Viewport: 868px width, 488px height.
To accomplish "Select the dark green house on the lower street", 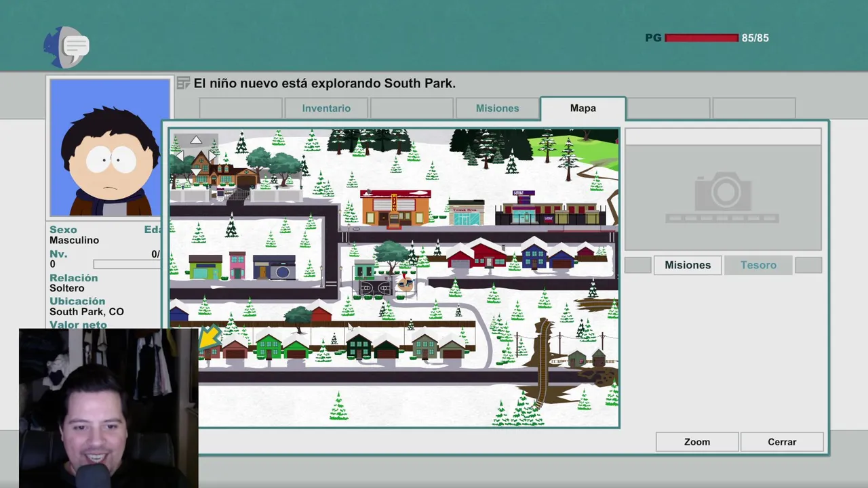I will (359, 346).
